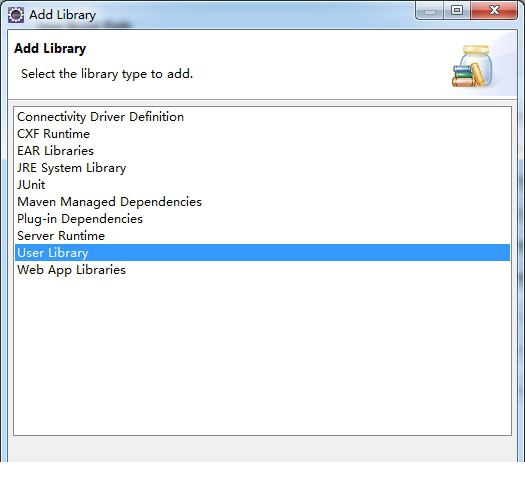Screen dimensions: 525x480
Task: Select Maven Managed Dependencies
Action: 262,202
